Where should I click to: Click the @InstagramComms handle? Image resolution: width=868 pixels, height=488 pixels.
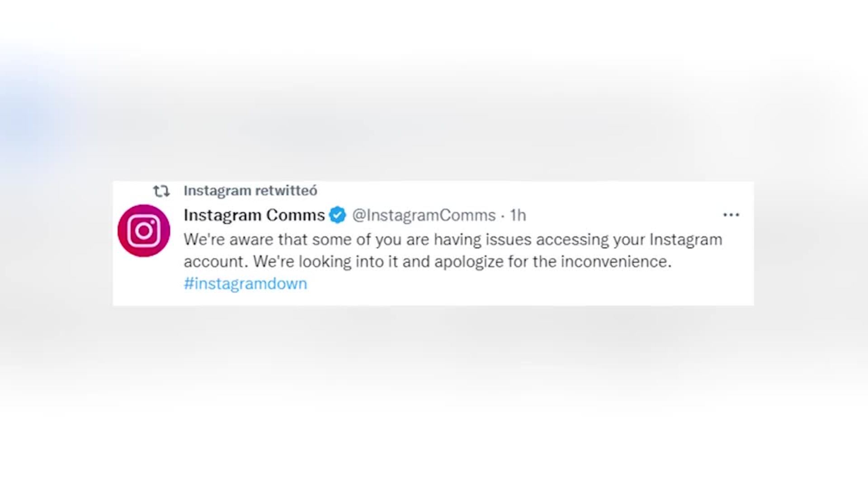click(424, 216)
